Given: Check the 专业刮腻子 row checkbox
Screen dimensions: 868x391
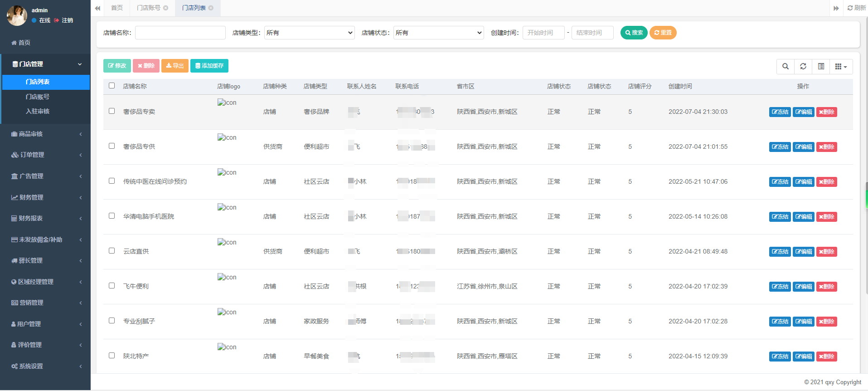Looking at the screenshot, I should tap(112, 321).
